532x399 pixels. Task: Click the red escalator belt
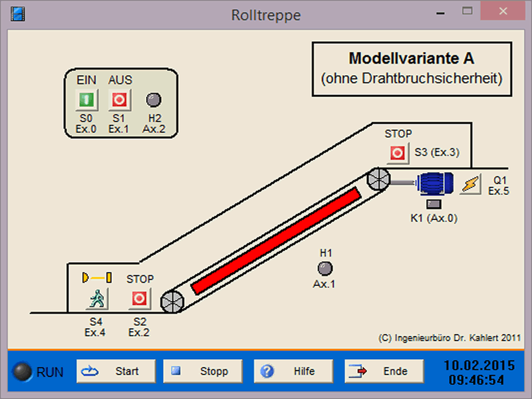click(x=275, y=241)
